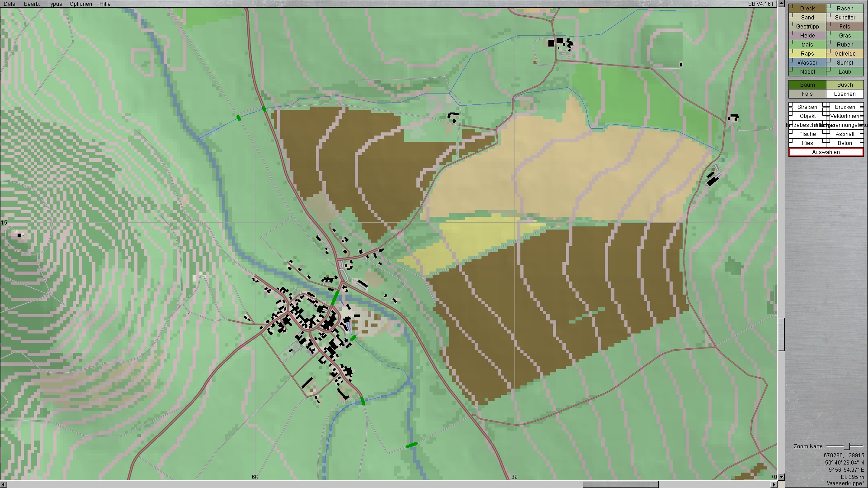Select the Busch placement tool

[845, 85]
